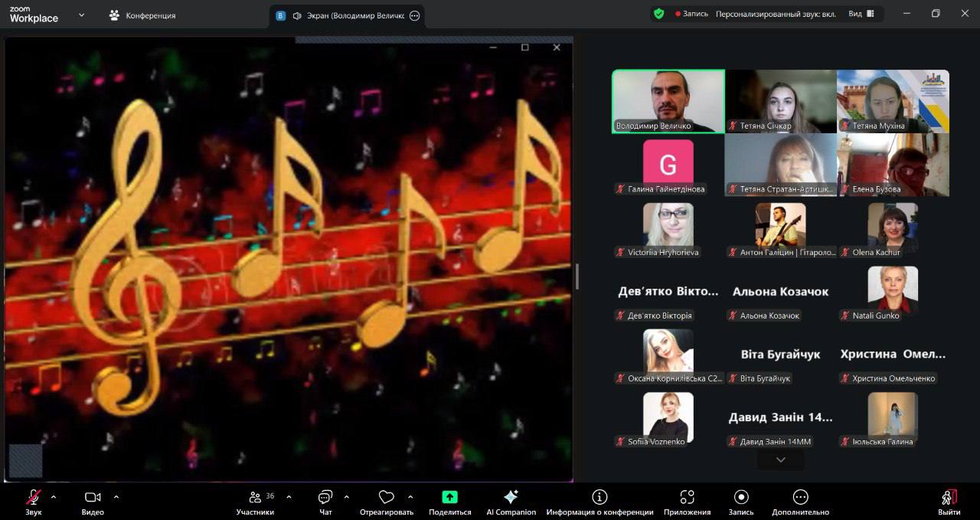Expand video options arrow next to Видео
This screenshot has width=980, height=520.
point(116,497)
